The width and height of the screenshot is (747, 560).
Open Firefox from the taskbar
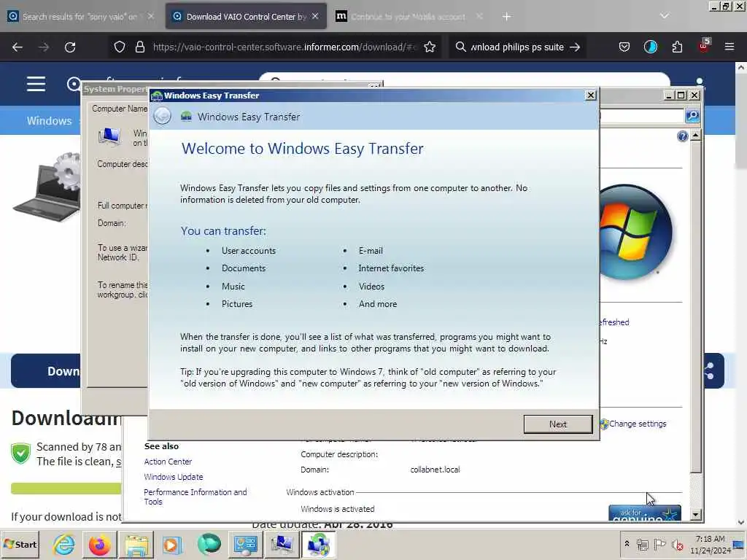(99, 545)
